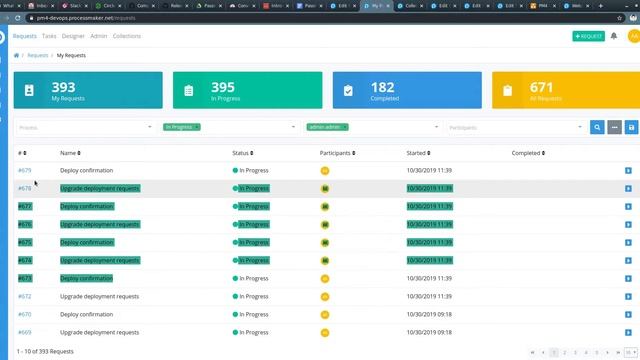This screenshot has width=640, height=360.
Task: Open request link #670
Action: pyautogui.click(x=24, y=314)
